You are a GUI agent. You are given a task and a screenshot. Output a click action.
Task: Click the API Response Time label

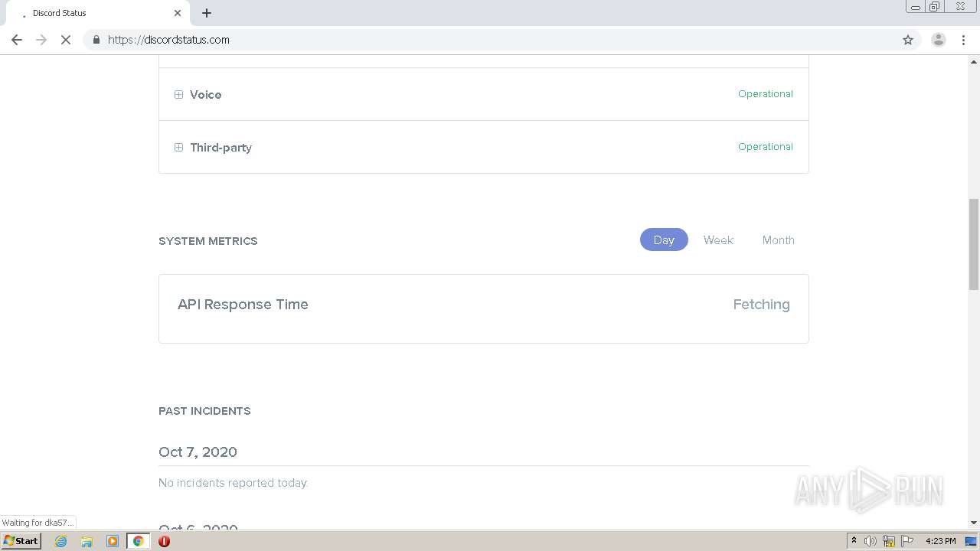(x=243, y=304)
